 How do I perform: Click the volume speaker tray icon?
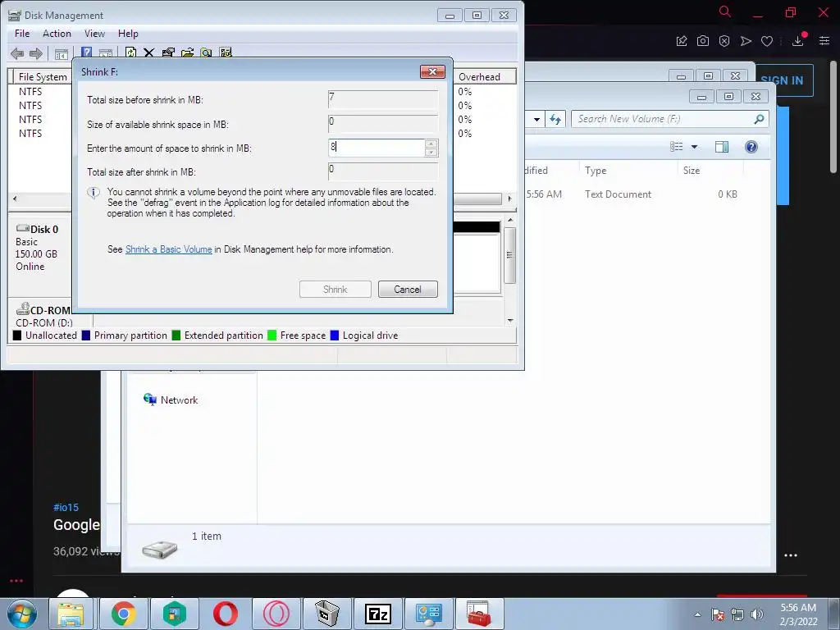(x=756, y=614)
